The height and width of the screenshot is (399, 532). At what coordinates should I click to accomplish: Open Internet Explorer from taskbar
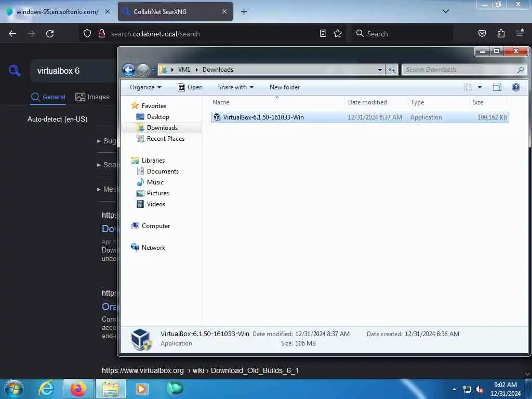click(46, 389)
